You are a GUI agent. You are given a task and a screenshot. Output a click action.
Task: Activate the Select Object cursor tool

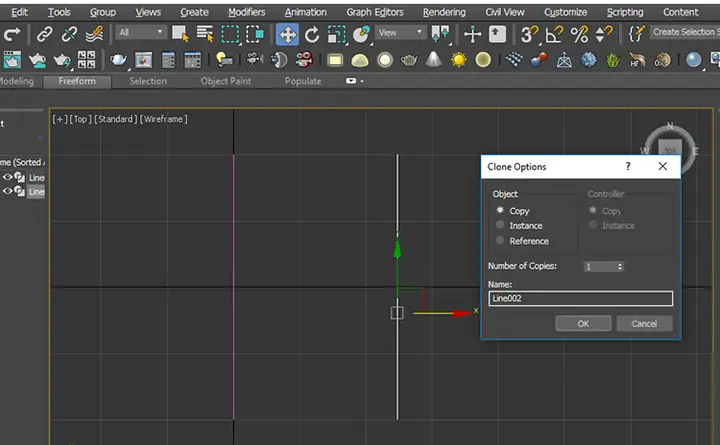pos(180,34)
